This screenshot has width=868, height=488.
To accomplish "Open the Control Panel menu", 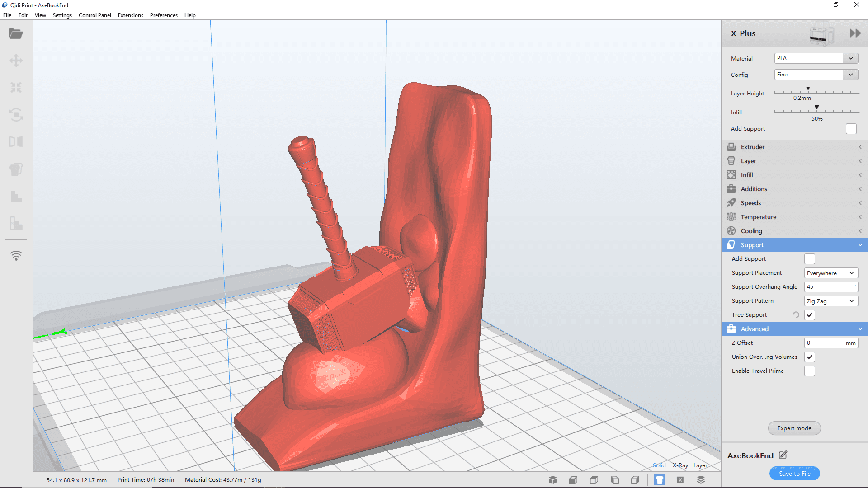I will click(95, 15).
